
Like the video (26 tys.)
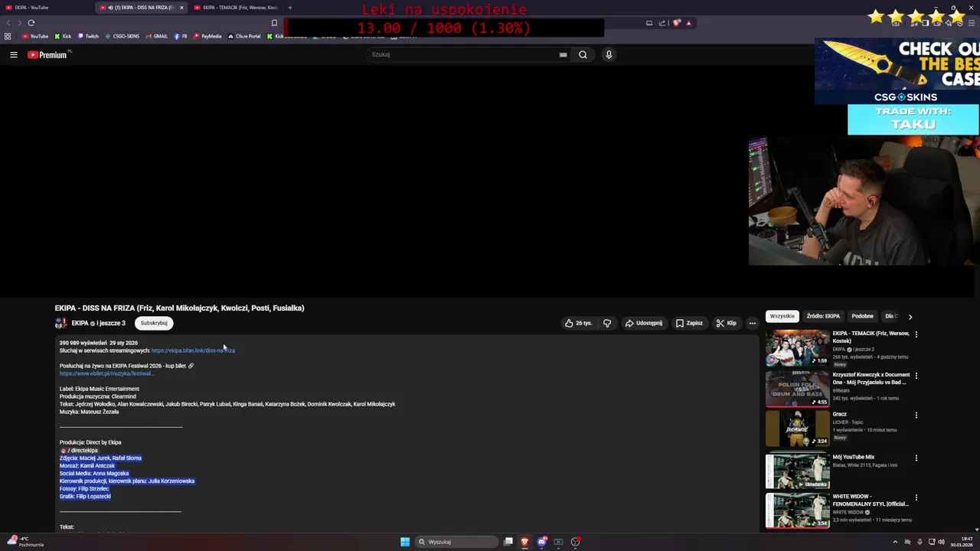pos(578,323)
